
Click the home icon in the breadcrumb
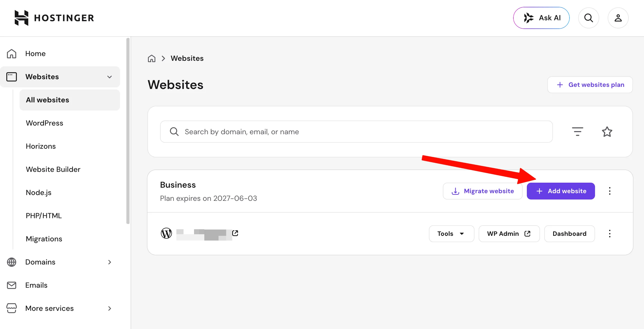pyautogui.click(x=152, y=58)
